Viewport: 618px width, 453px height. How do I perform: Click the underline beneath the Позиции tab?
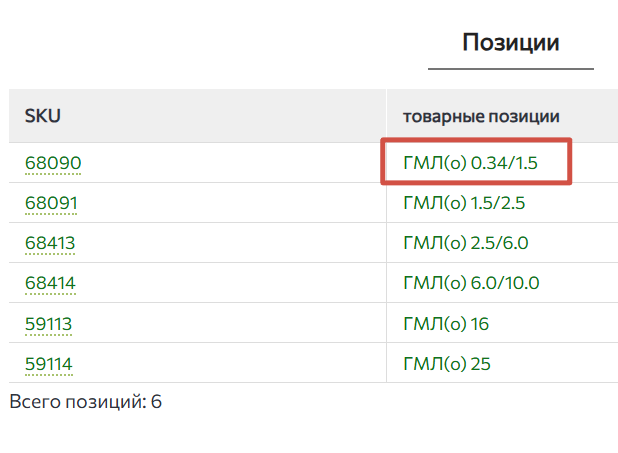tap(510, 69)
